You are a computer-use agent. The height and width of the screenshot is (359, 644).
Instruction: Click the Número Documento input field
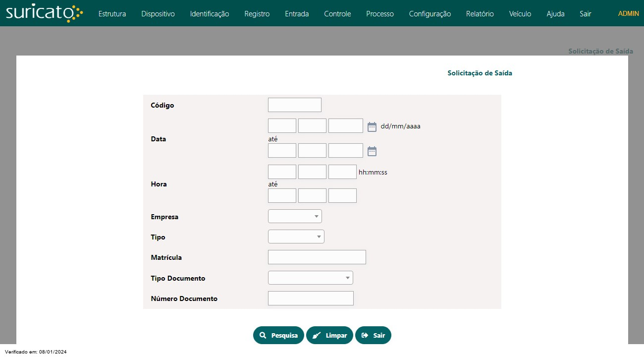pyautogui.click(x=311, y=299)
